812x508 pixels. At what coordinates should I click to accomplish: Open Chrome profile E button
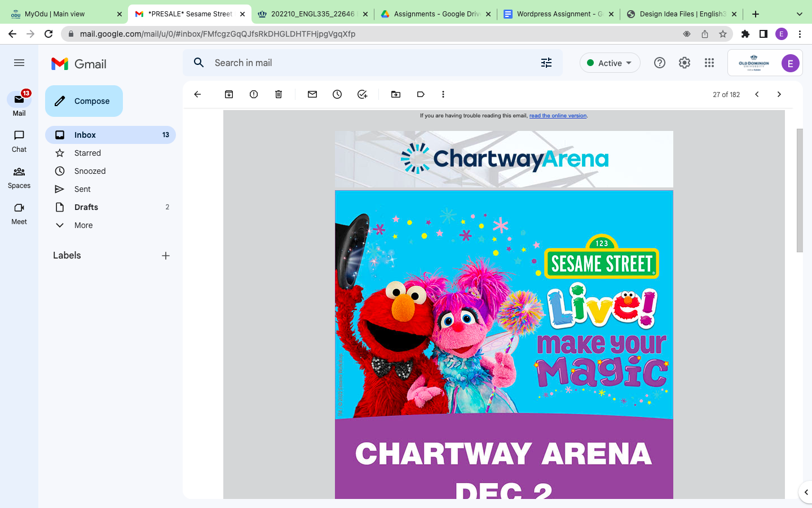782,34
